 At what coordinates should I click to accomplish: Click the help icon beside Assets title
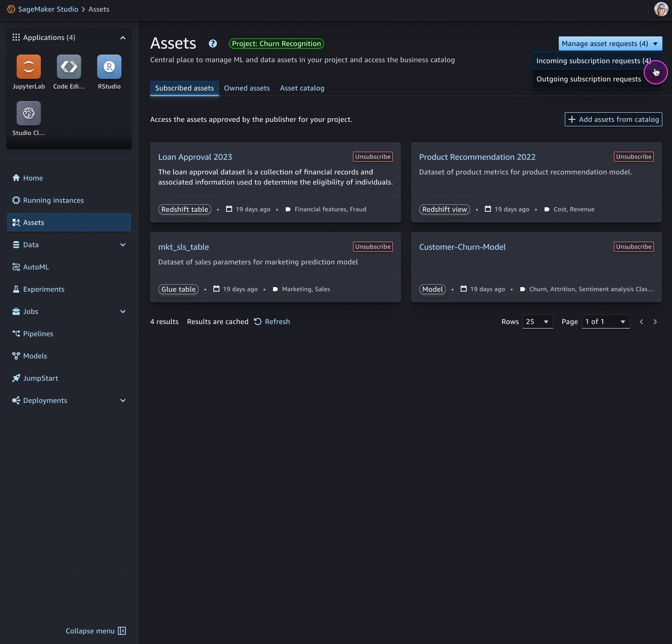(213, 43)
